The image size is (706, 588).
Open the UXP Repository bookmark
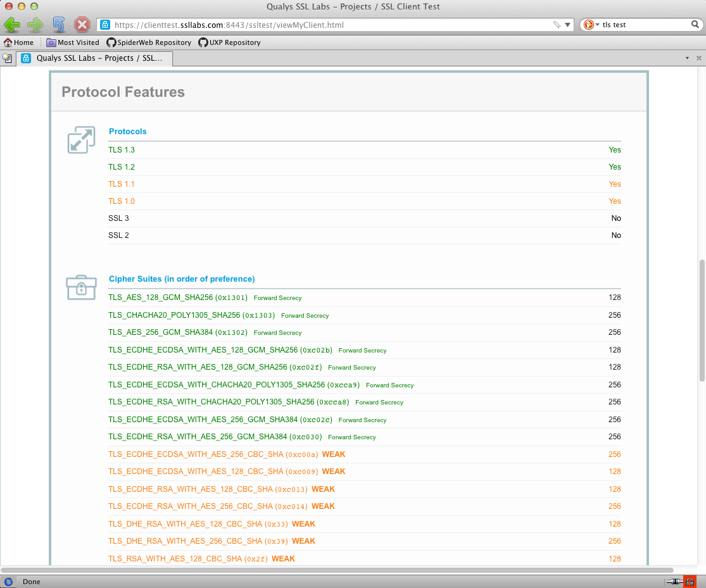(230, 42)
